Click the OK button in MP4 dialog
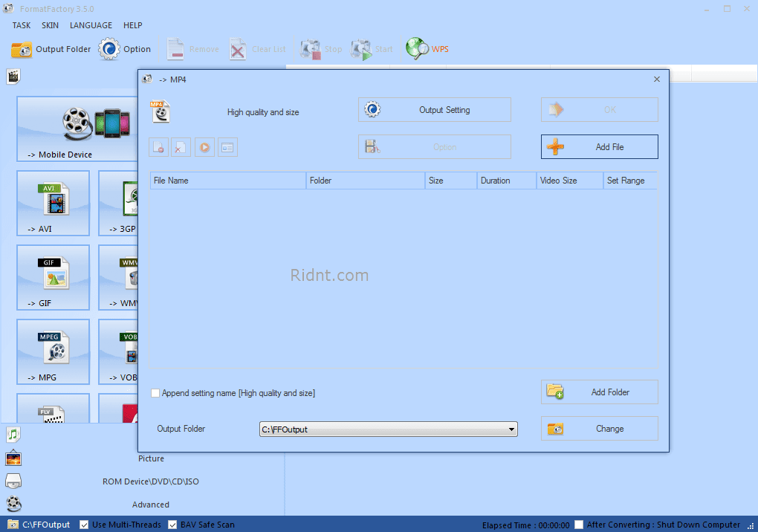The width and height of the screenshot is (758, 532). (x=600, y=110)
